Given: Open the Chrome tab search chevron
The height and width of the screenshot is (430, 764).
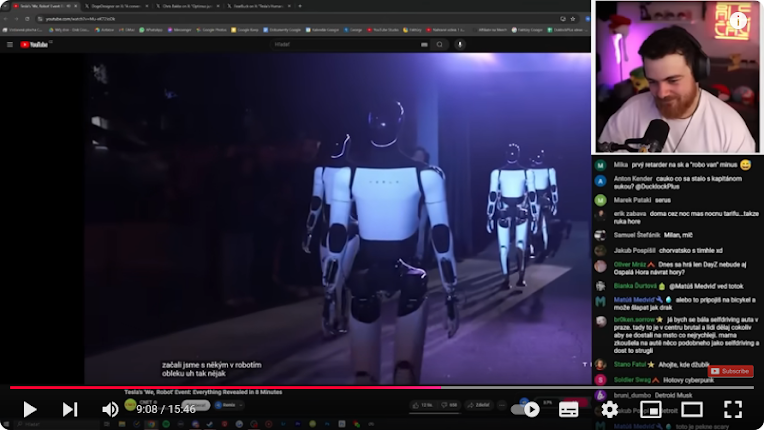Looking at the screenshot, I should pyautogui.click(x=5, y=6).
